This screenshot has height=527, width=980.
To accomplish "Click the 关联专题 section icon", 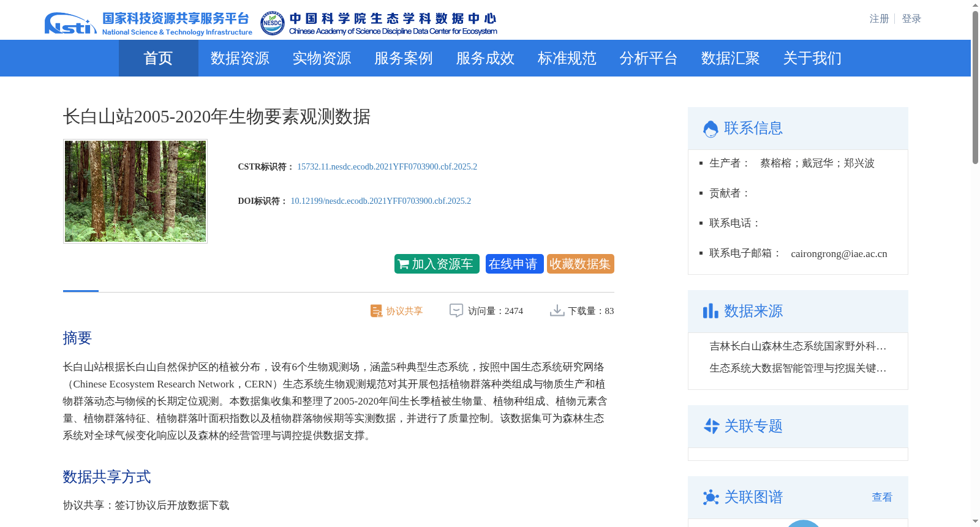I will point(711,426).
